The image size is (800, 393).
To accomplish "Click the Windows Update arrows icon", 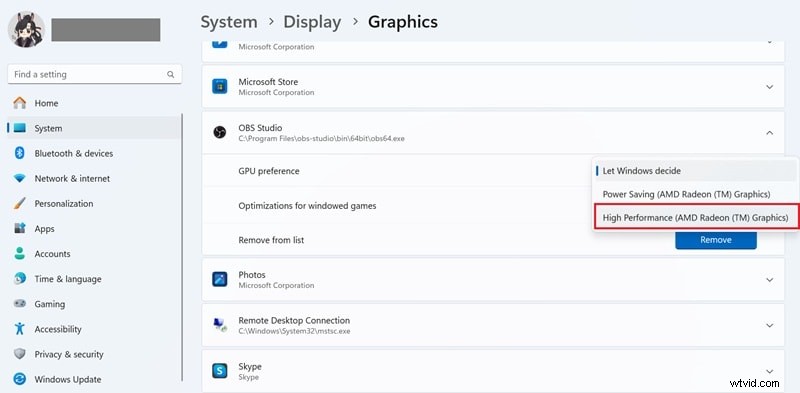I will [x=19, y=379].
